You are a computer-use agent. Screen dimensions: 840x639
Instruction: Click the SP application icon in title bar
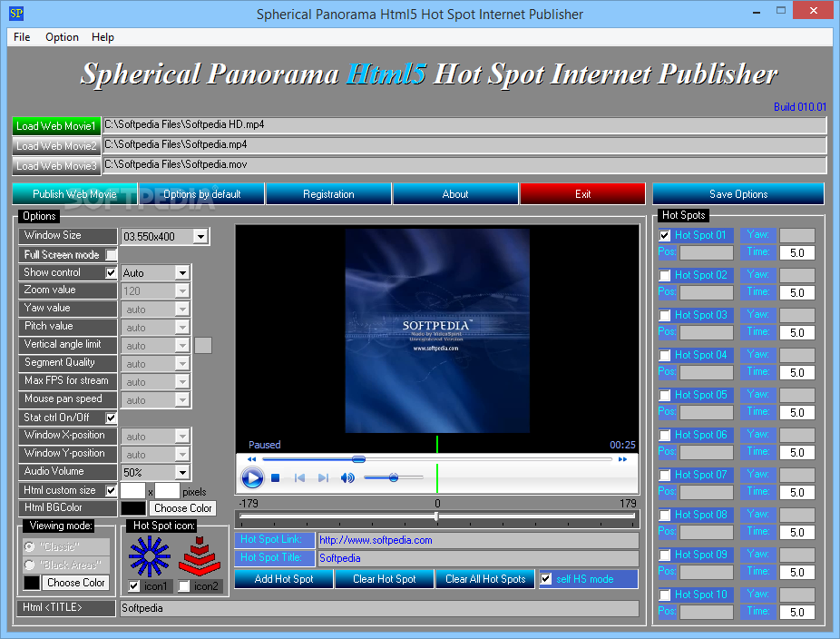[16, 14]
